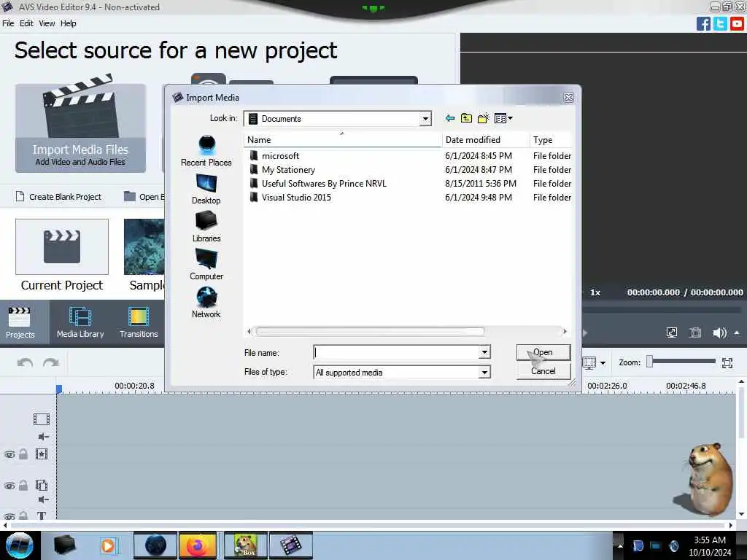Click the Open button in dialog

click(543, 352)
